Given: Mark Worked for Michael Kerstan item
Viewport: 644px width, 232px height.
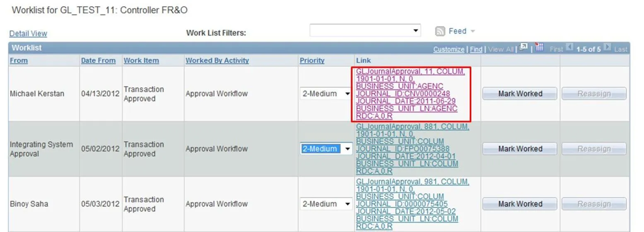Looking at the screenshot, I should (520, 94).
